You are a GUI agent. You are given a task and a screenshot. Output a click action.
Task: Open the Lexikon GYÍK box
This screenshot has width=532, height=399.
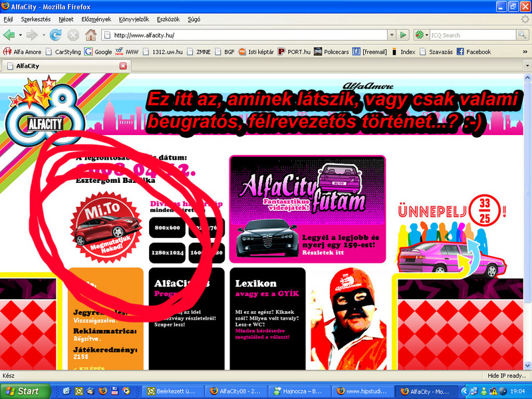pyautogui.click(x=267, y=319)
